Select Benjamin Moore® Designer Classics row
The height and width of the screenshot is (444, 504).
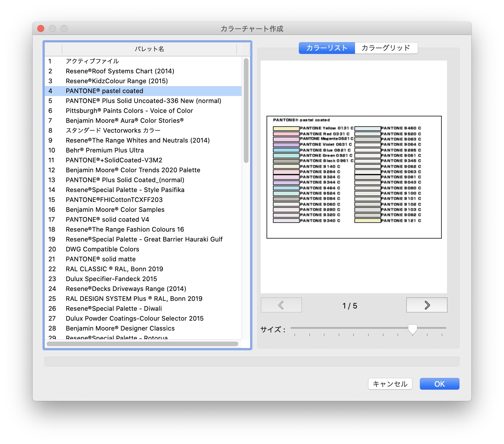143,328
